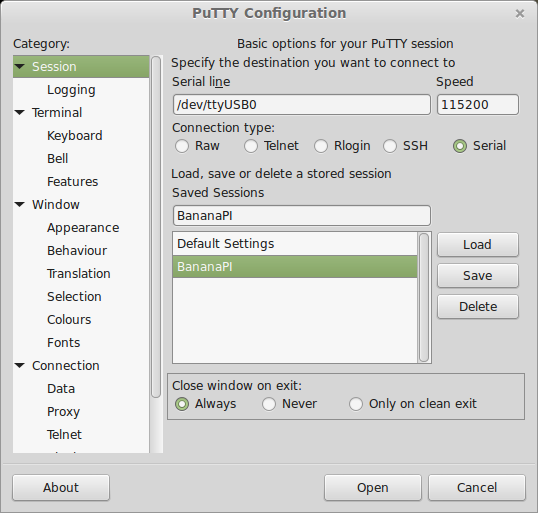
Task: Click the Saved Sessions name field
Action: click(x=302, y=215)
